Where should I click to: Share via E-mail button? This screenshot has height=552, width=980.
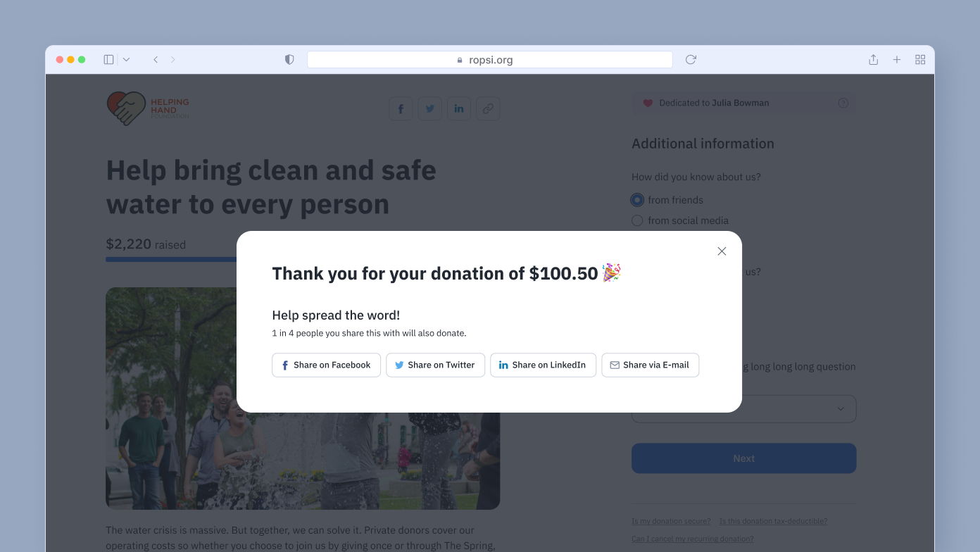coord(651,365)
